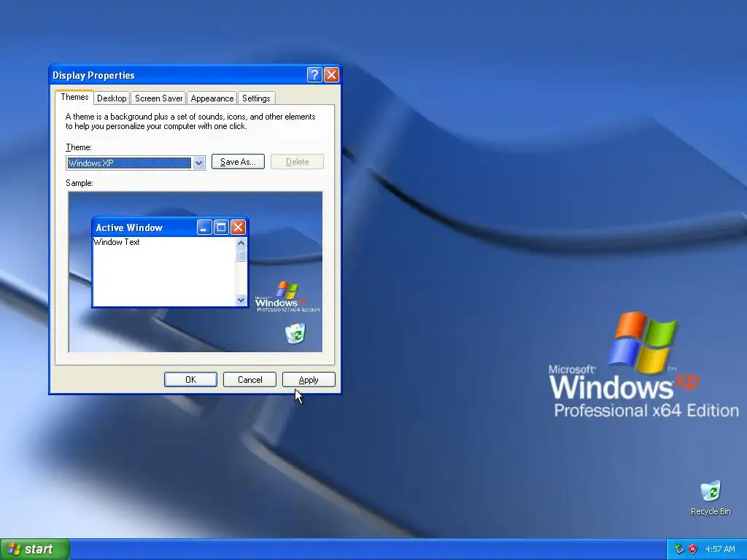Click the sample window's maximize icon
747x560 pixels.
[x=221, y=227]
